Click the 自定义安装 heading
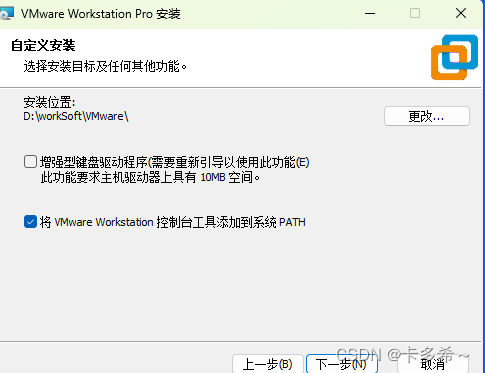This screenshot has width=485, height=373. 43,45
